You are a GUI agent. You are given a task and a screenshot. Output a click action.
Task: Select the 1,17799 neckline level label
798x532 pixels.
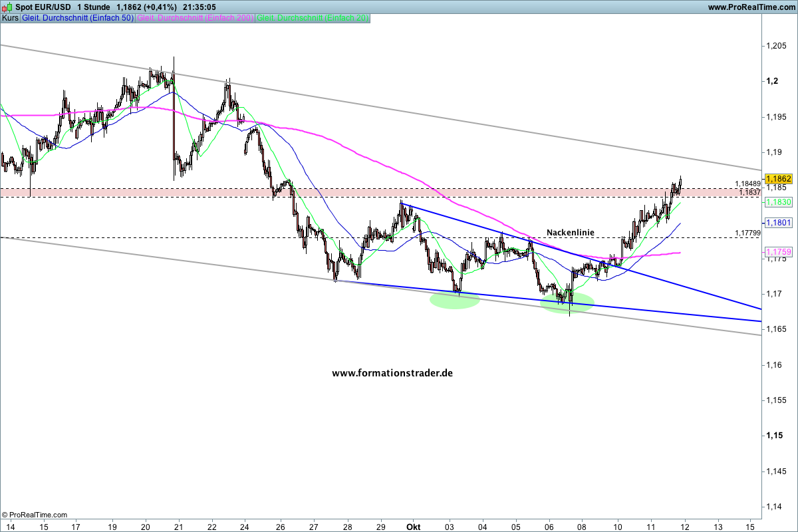(747, 233)
